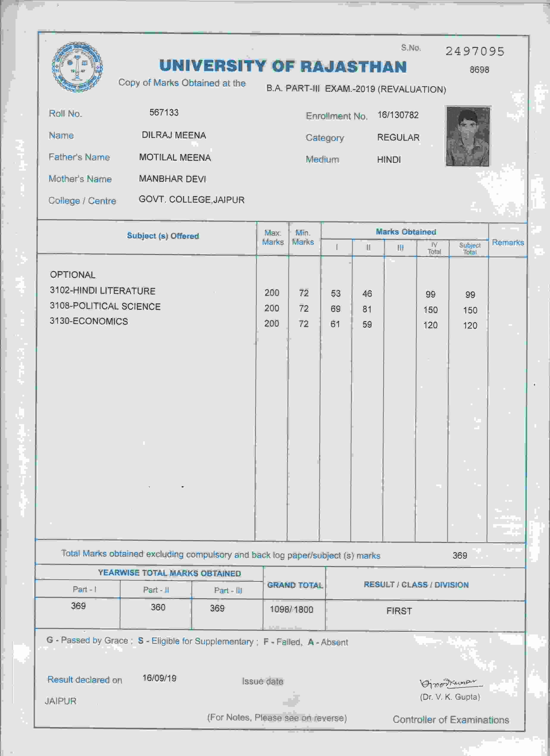550x756 pixels.
Task: Click the Subject(s) Offered column header
Action: point(163,236)
